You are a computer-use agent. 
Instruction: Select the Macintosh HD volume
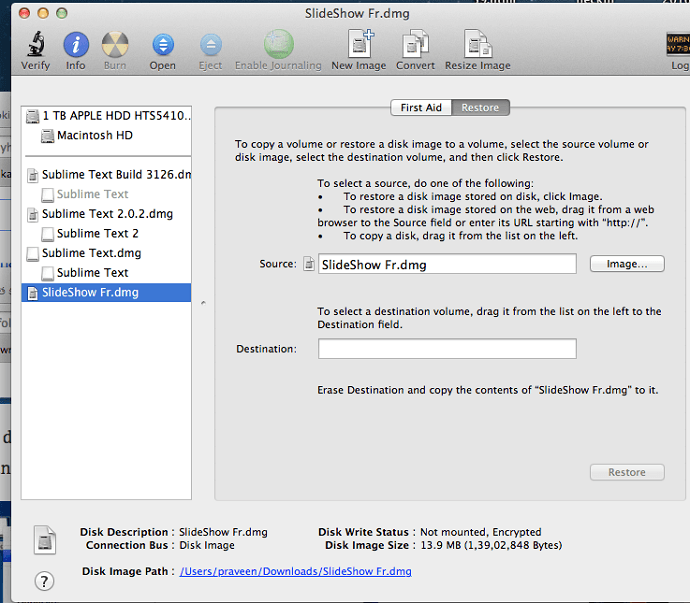pos(106,136)
